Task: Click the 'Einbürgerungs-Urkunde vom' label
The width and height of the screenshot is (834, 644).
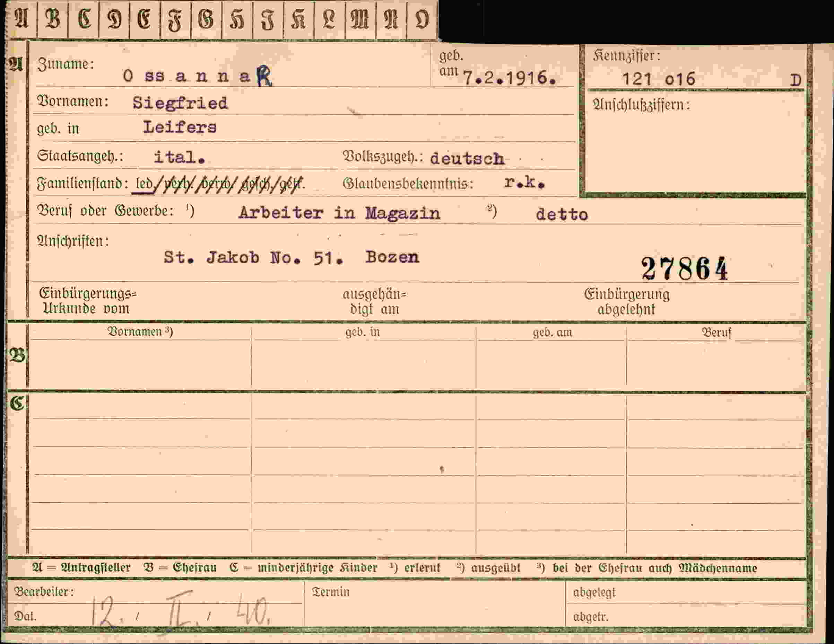Action: click(88, 301)
